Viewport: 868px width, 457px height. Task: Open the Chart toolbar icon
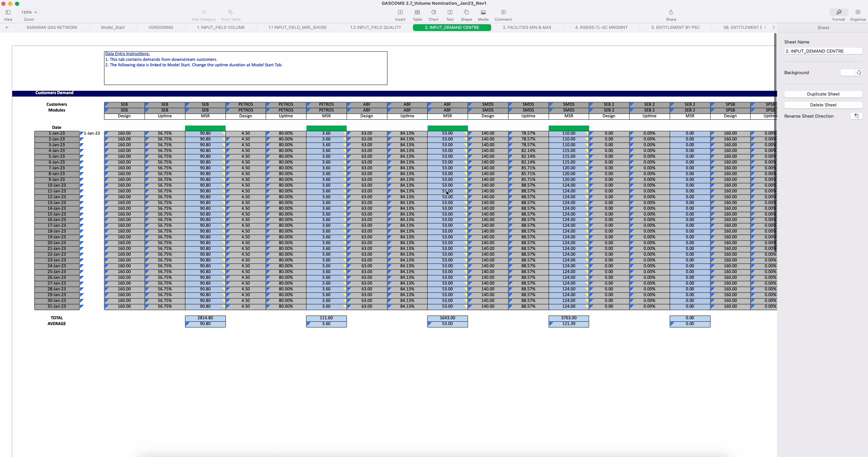click(433, 12)
